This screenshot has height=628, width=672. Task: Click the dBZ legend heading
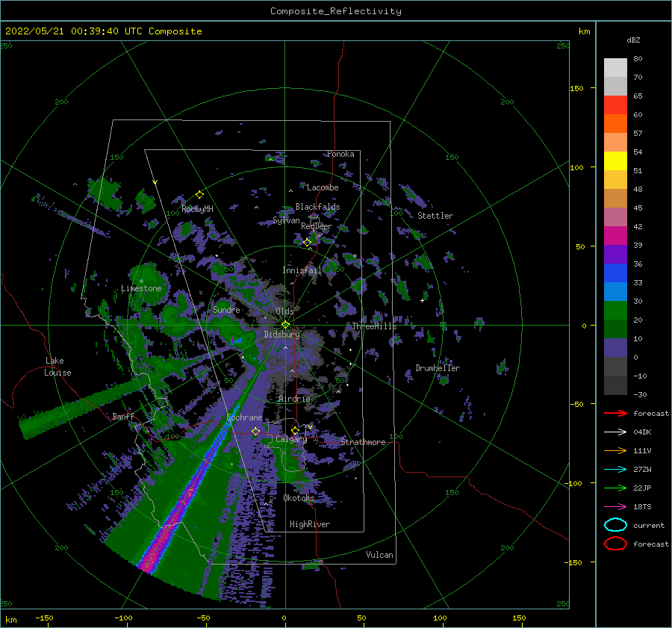[633, 40]
